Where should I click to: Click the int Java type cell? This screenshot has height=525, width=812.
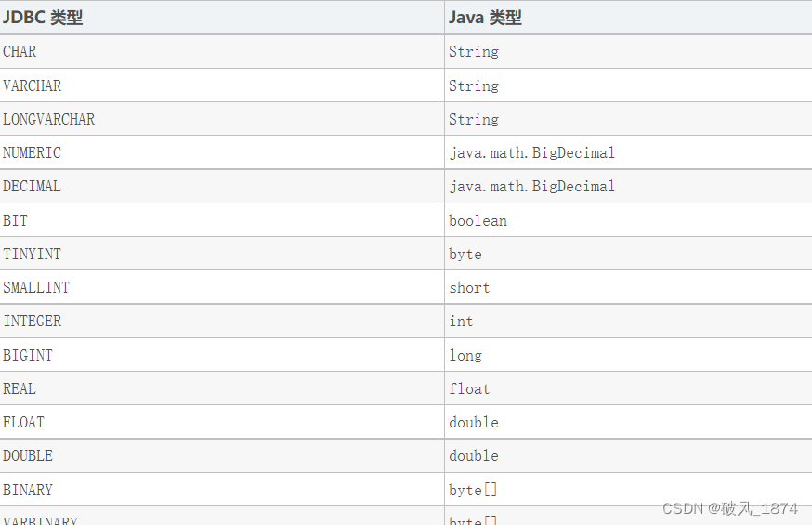pos(628,321)
